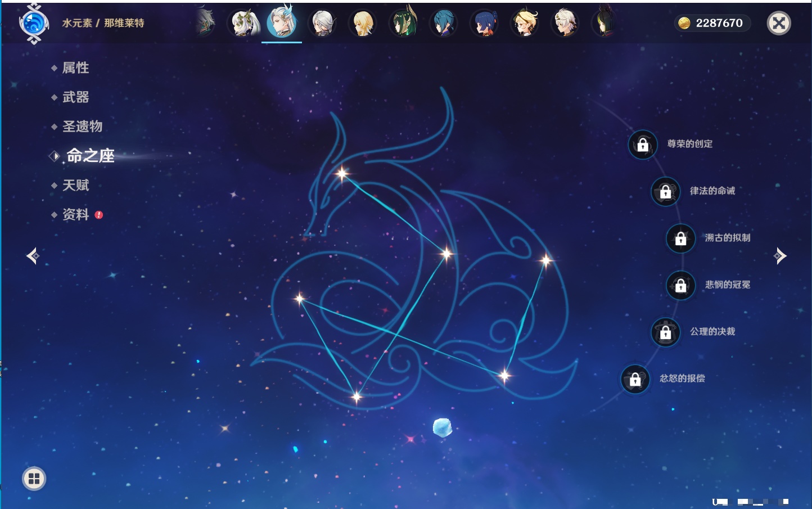812x509 pixels.
Task: Open the four-square grid menu icon
Action: click(34, 479)
